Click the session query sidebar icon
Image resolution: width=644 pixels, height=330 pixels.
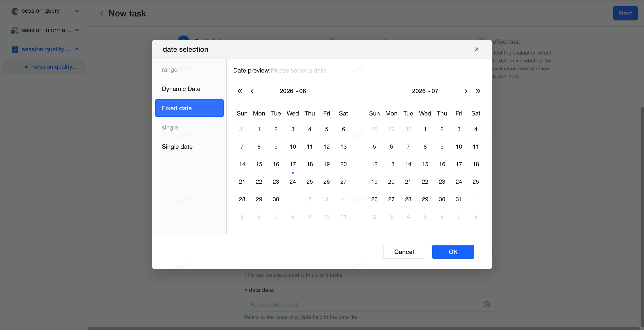click(x=15, y=11)
